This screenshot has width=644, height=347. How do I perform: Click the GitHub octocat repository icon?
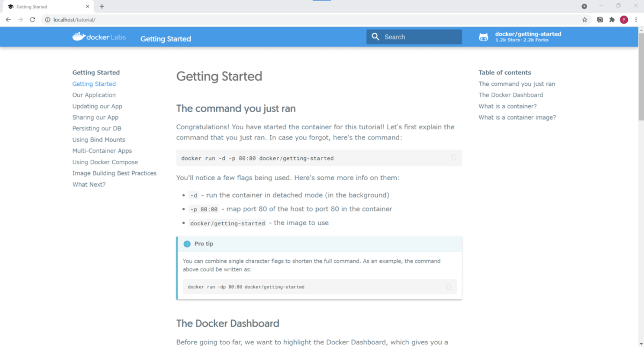pos(484,37)
